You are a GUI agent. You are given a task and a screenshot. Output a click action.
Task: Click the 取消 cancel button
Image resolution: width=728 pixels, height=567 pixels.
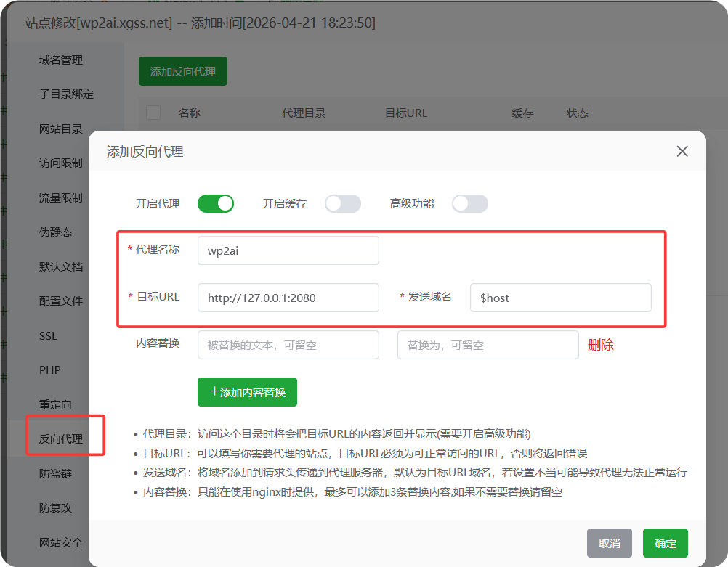click(610, 542)
